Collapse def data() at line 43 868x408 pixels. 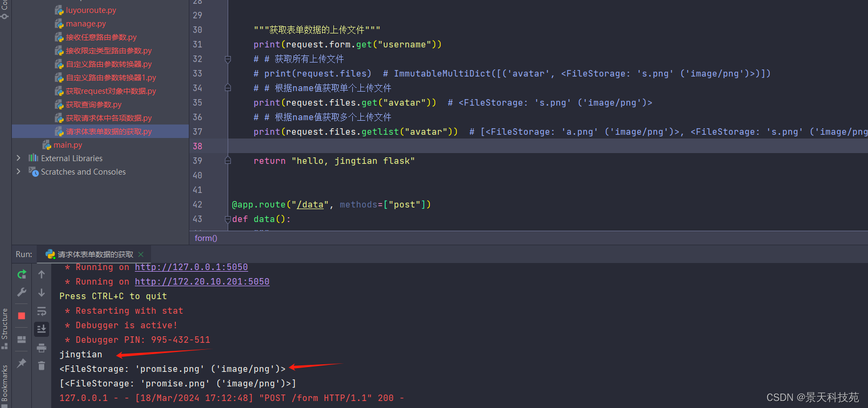click(x=228, y=219)
